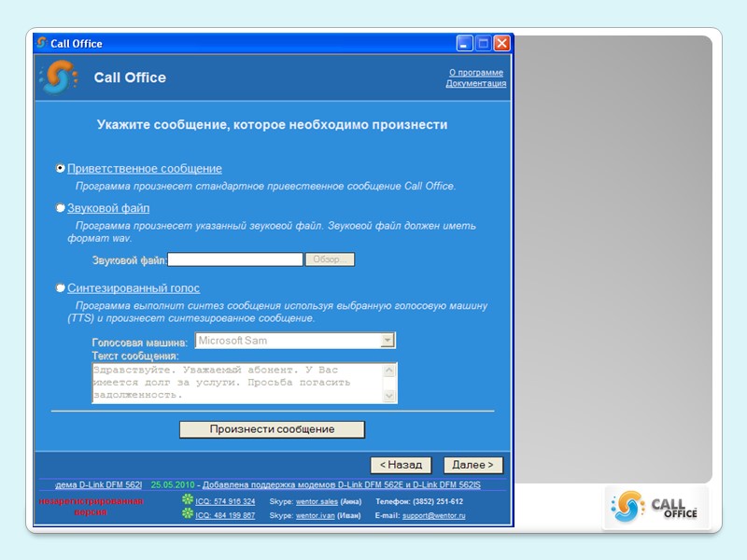Click the 25.05.2010 date in news ticker

(173, 484)
